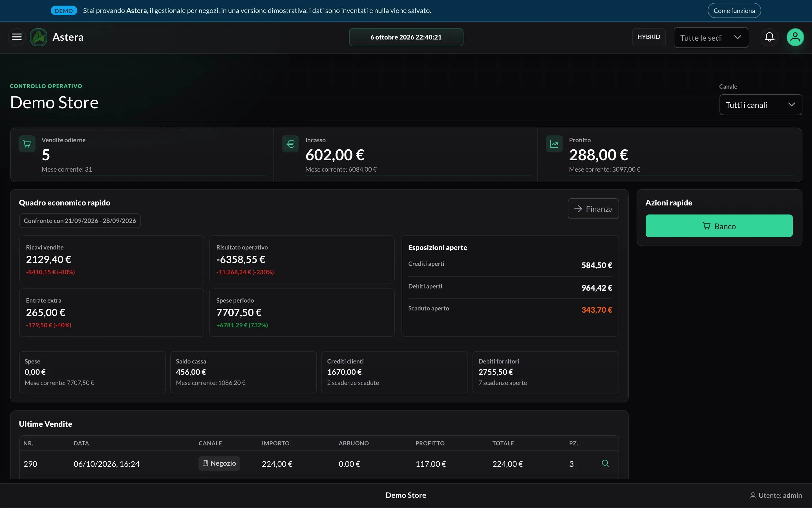Click the Debiti aperti value 964,42 €
Screen dimensions: 812x508
point(597,288)
